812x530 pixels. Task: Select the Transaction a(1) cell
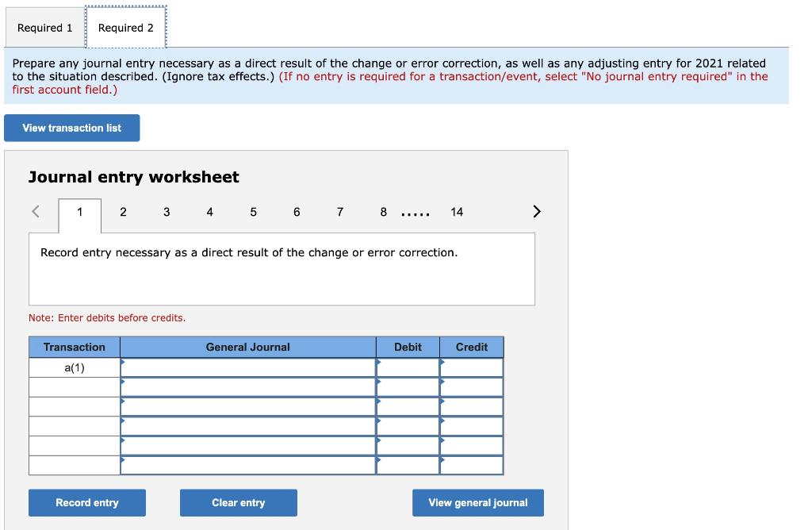74,367
